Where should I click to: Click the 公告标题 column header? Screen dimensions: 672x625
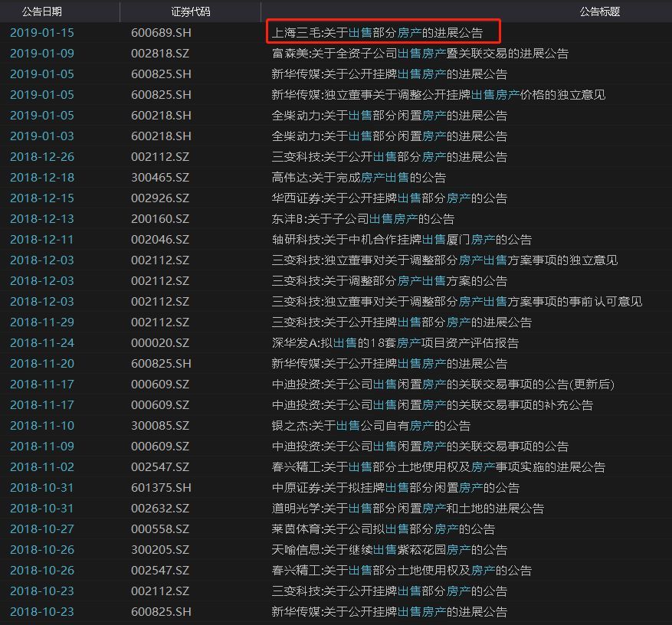[x=599, y=11]
